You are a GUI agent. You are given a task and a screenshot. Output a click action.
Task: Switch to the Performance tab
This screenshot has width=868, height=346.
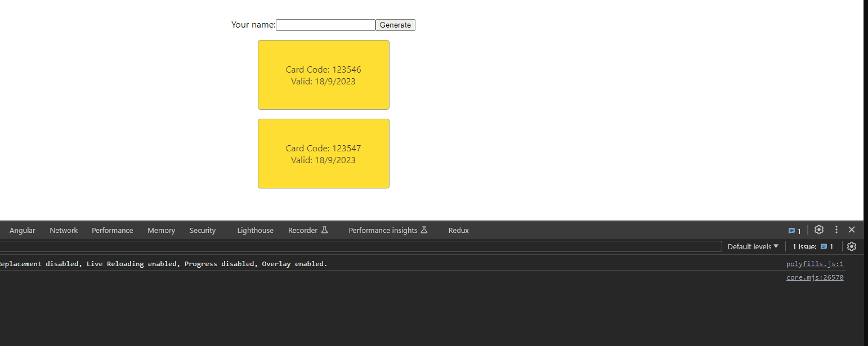click(113, 230)
